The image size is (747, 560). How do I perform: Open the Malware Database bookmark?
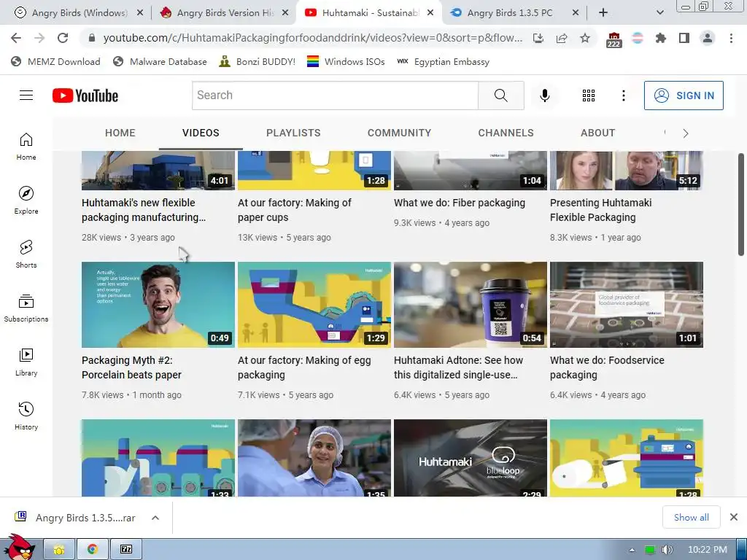click(x=160, y=61)
